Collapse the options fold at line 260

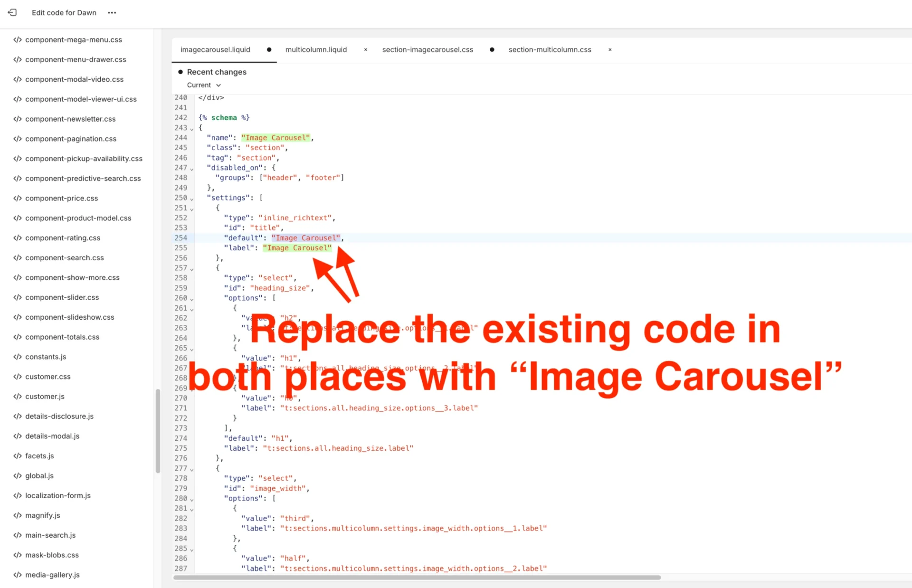(x=191, y=298)
